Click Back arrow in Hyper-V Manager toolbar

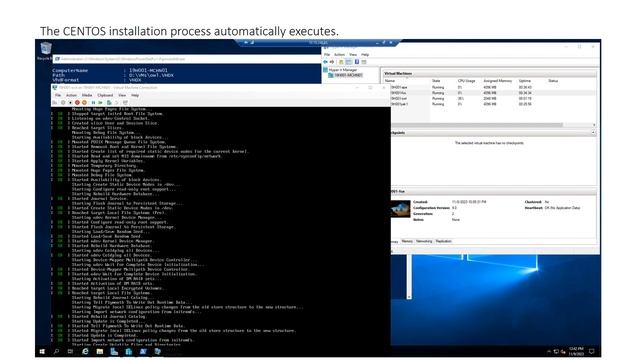pyautogui.click(x=325, y=62)
